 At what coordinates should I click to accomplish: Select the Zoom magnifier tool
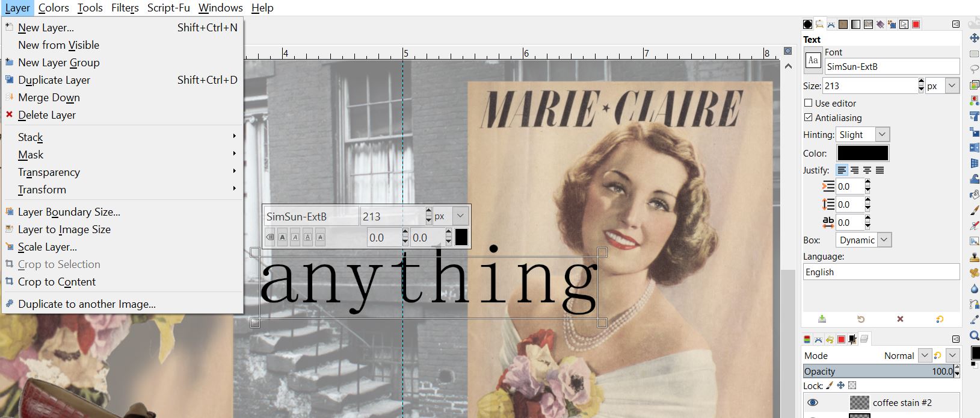tap(974, 335)
